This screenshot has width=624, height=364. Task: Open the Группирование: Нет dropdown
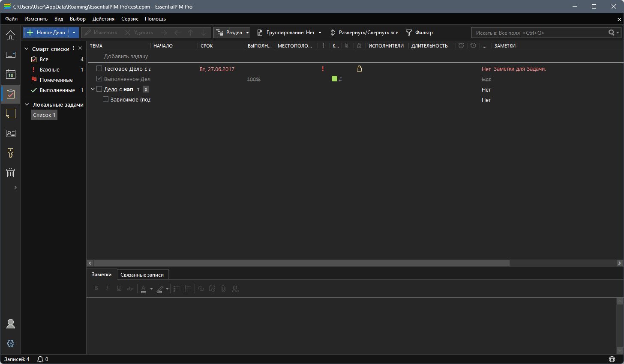289,33
